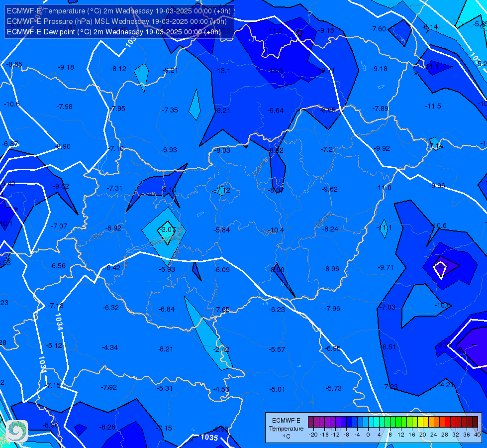This screenshot has width=487, height=448.
Task: Click the -11.5 temperature value
Action: tap(433, 107)
